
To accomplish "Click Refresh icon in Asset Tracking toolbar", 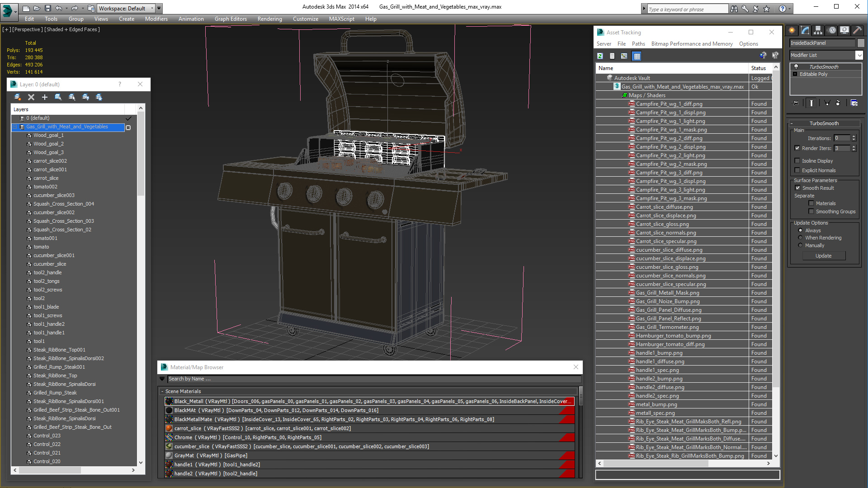I will 600,56.
